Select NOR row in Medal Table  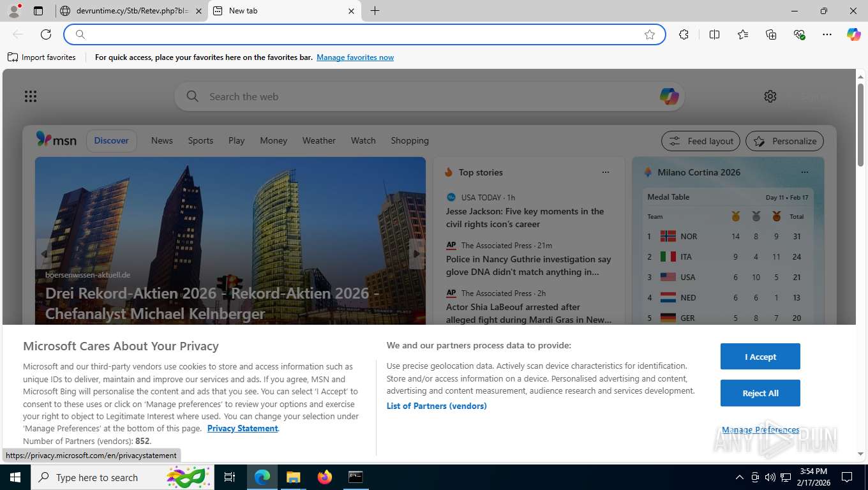pyautogui.click(x=728, y=236)
